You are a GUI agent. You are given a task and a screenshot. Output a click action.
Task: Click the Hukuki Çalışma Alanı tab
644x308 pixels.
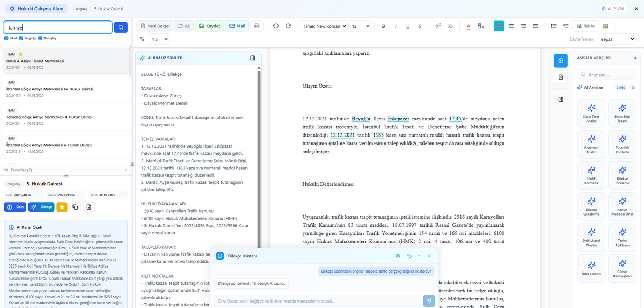tap(37, 9)
